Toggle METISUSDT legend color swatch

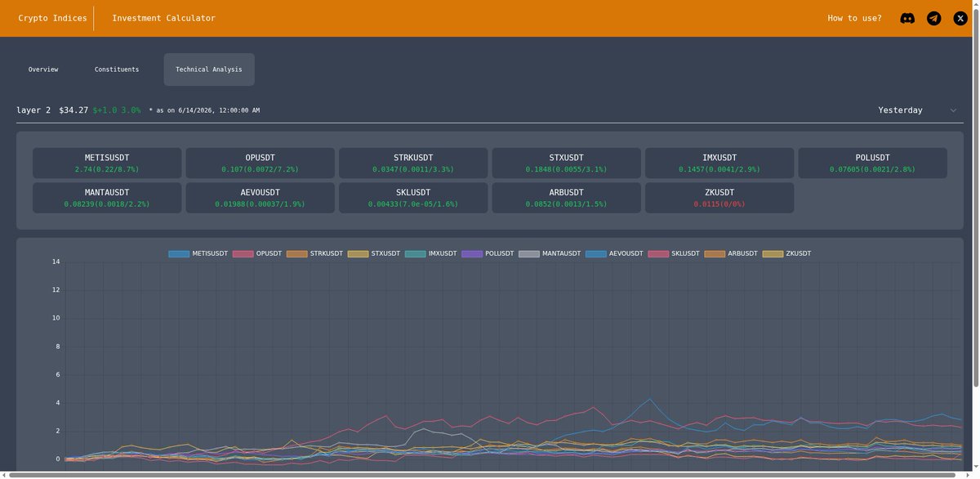tap(179, 254)
